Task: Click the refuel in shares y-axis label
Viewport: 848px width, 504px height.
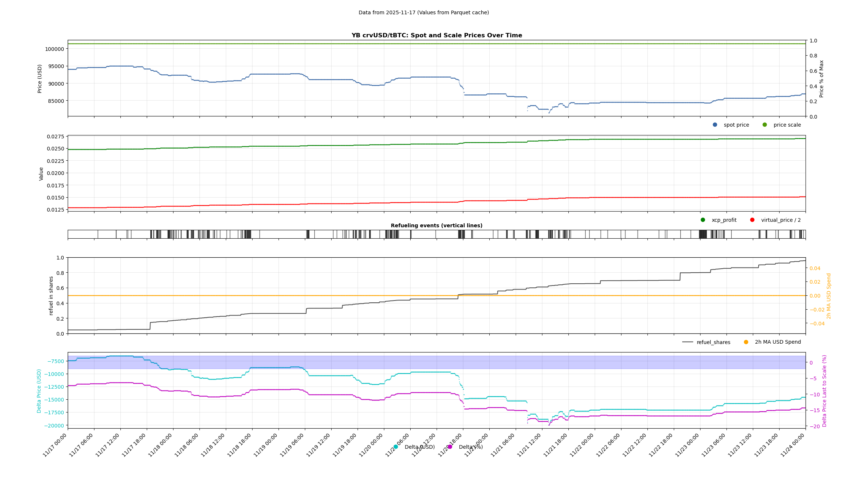Action: [x=51, y=296]
